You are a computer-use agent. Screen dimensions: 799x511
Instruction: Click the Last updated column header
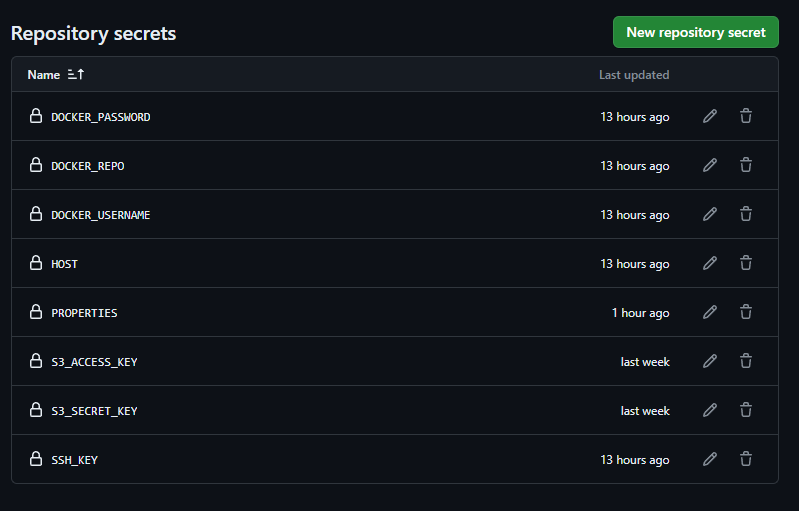[634, 75]
